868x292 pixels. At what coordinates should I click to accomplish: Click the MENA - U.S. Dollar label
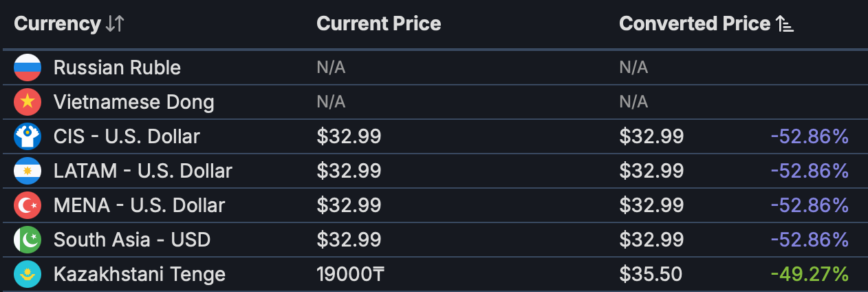(x=139, y=205)
